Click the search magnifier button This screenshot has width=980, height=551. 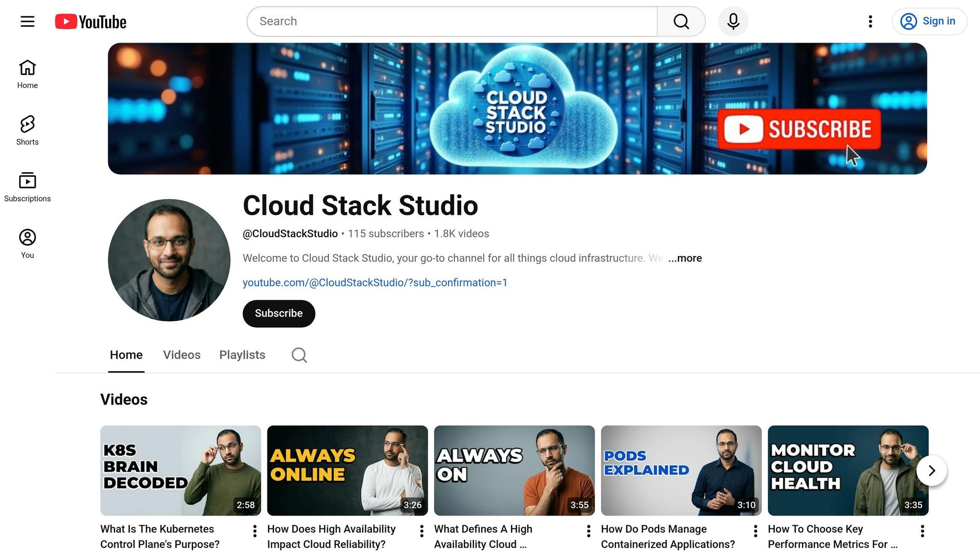click(681, 22)
